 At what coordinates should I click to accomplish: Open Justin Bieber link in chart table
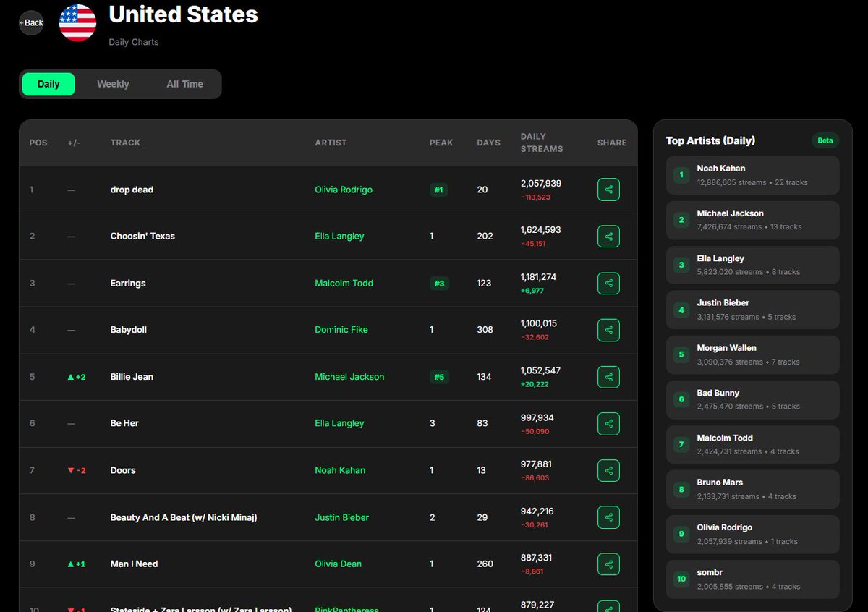click(x=341, y=517)
